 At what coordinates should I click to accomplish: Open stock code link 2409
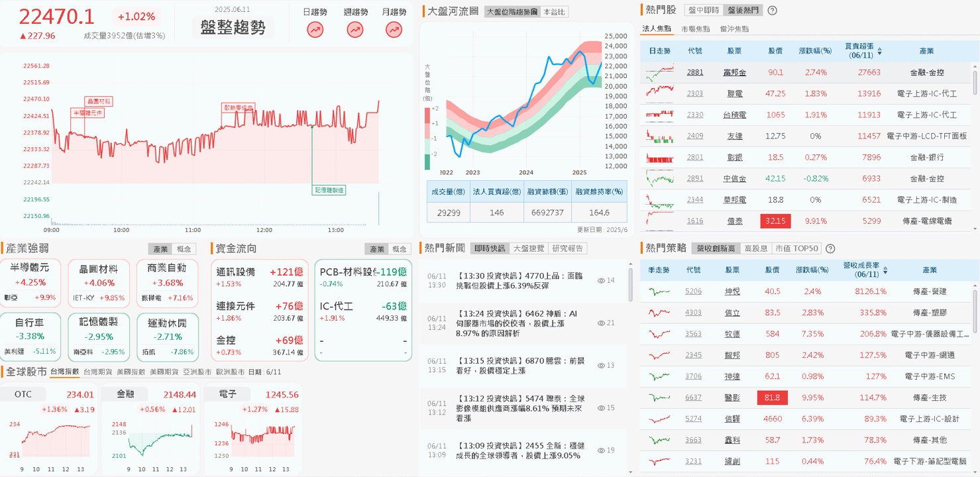[695, 136]
